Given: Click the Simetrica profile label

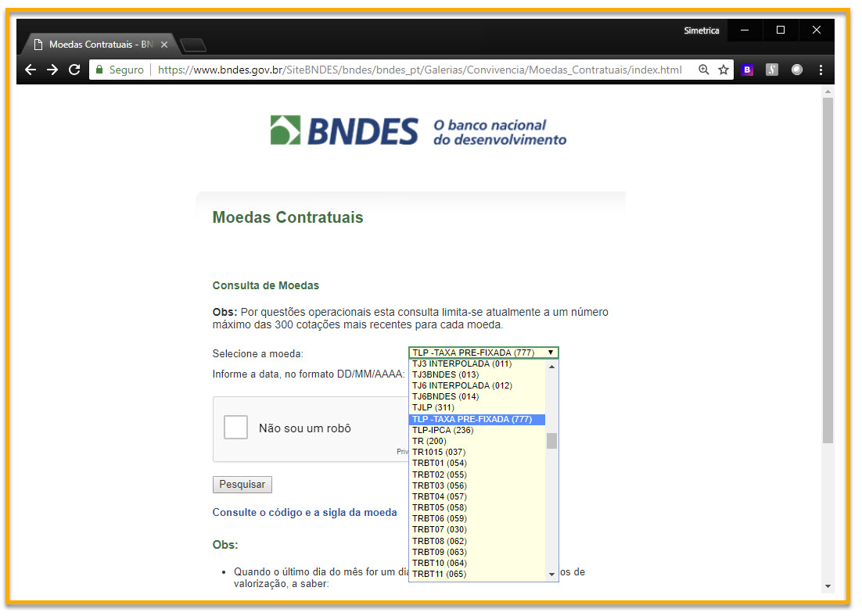Looking at the screenshot, I should (702, 30).
